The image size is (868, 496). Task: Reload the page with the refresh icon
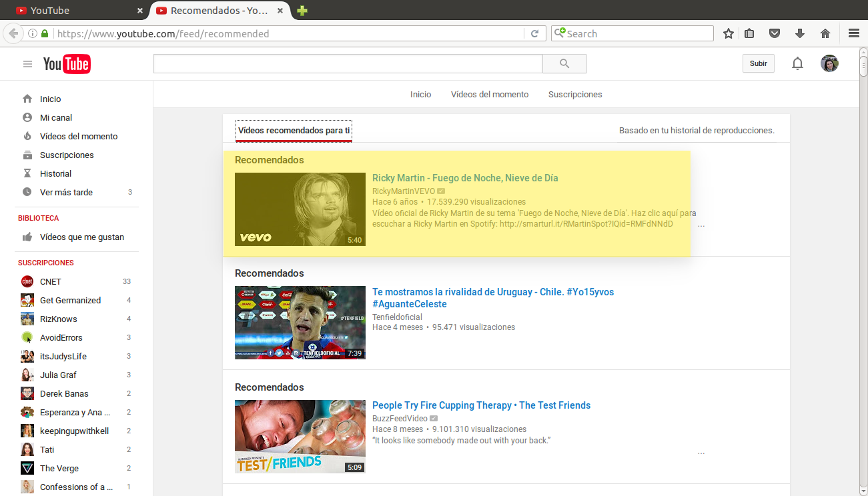[534, 33]
